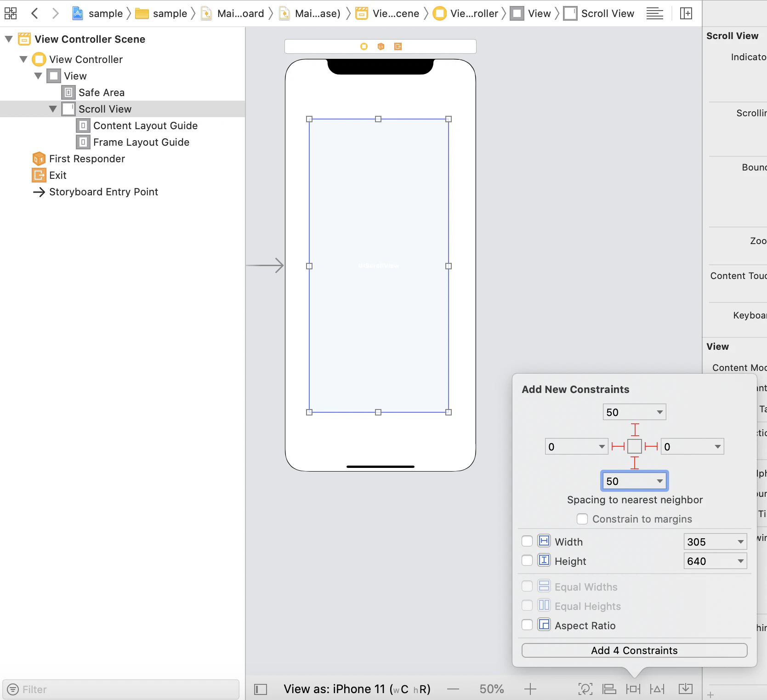The width and height of the screenshot is (767, 700).
Task: Toggle the document outline sidebar button
Action: (x=261, y=689)
